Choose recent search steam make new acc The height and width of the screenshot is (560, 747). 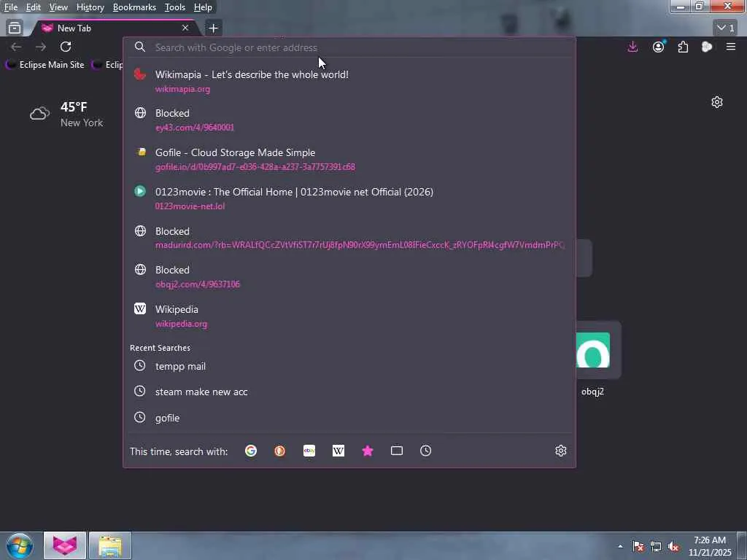pyautogui.click(x=349, y=392)
